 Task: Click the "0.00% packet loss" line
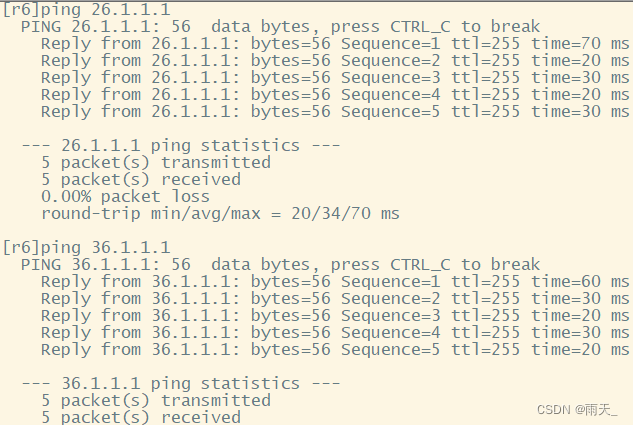tap(125, 197)
